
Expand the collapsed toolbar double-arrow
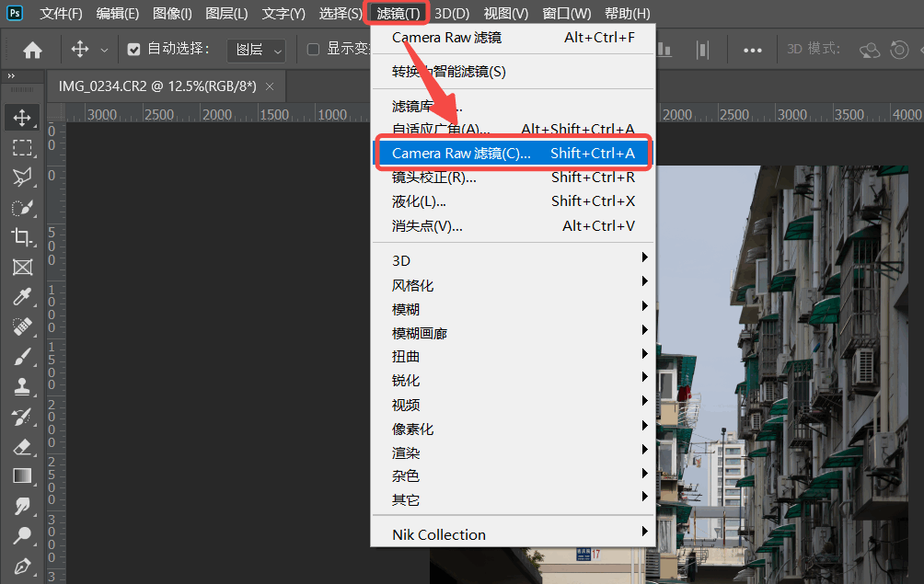point(11,75)
